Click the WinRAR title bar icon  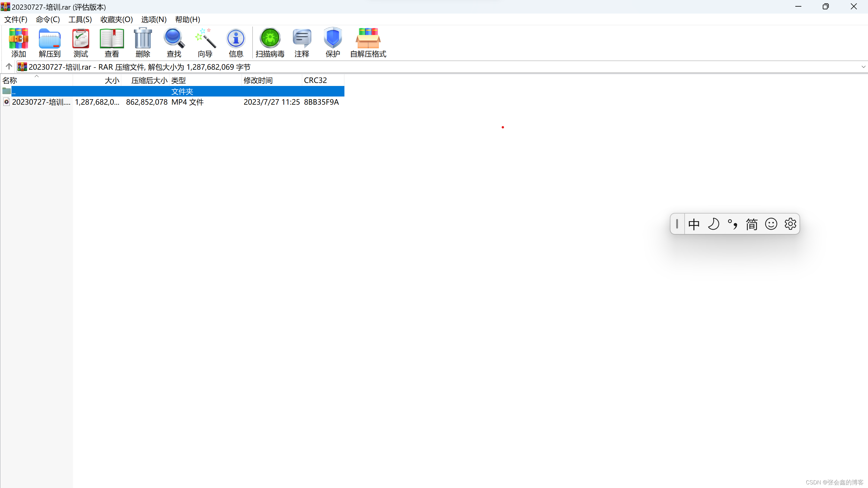coord(5,6)
